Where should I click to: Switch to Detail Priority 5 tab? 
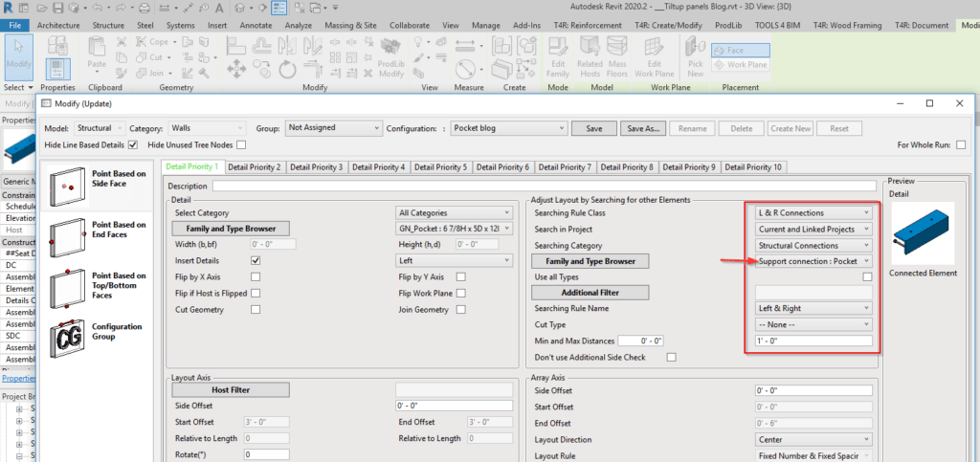click(x=440, y=166)
